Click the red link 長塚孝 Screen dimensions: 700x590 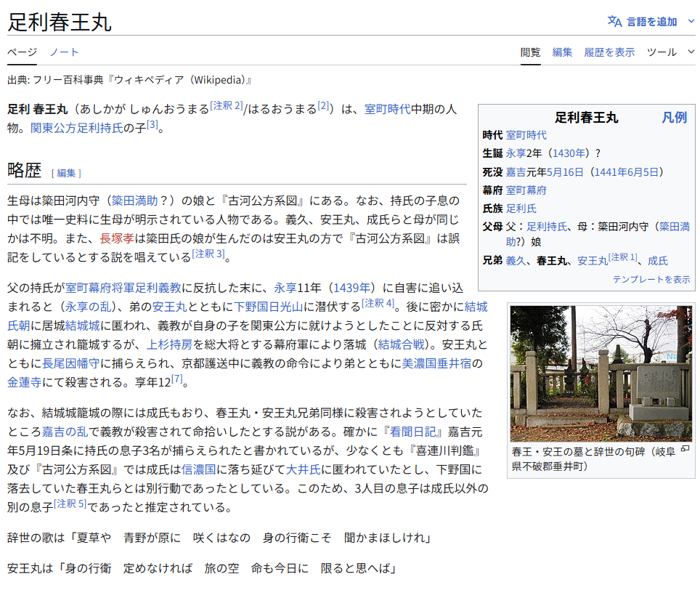[116, 238]
